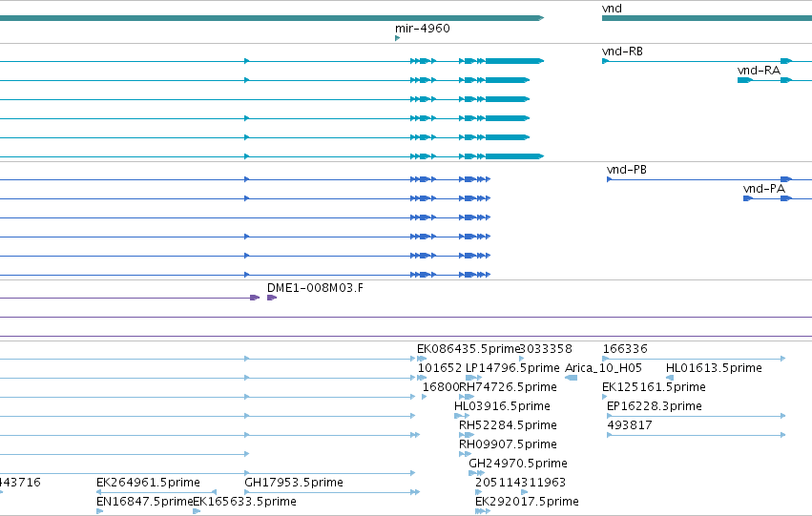Select the first exon block of vnd-PA
The height and width of the screenshot is (516, 812).
pyautogui.click(x=748, y=198)
